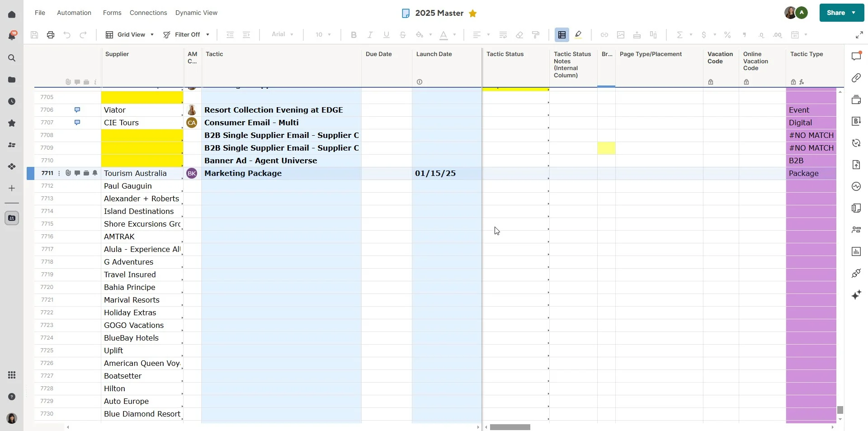Viewport: 868px width, 431px height.
Task: Toggle Wrap Text button
Action: pos(503,35)
